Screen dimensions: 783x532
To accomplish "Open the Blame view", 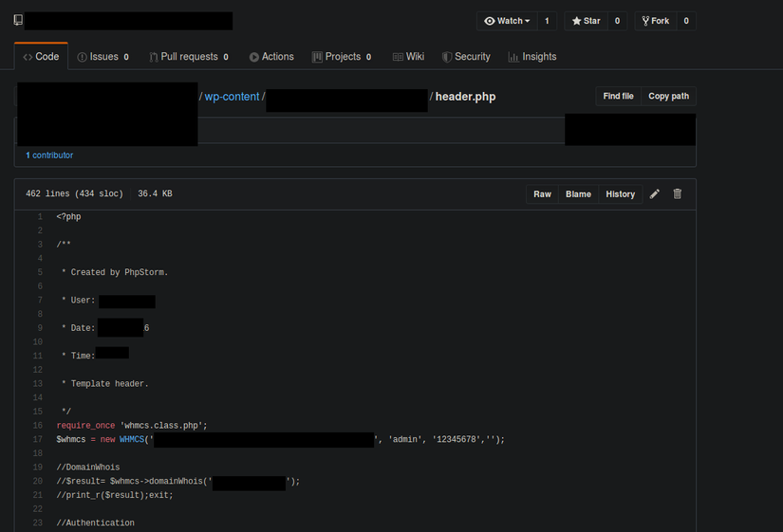I will (578, 194).
